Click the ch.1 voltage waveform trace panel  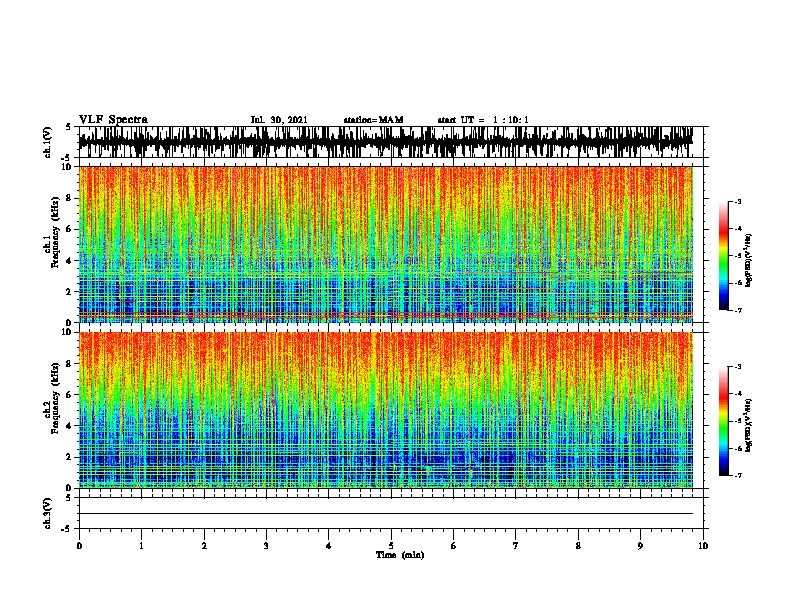[x=393, y=142]
